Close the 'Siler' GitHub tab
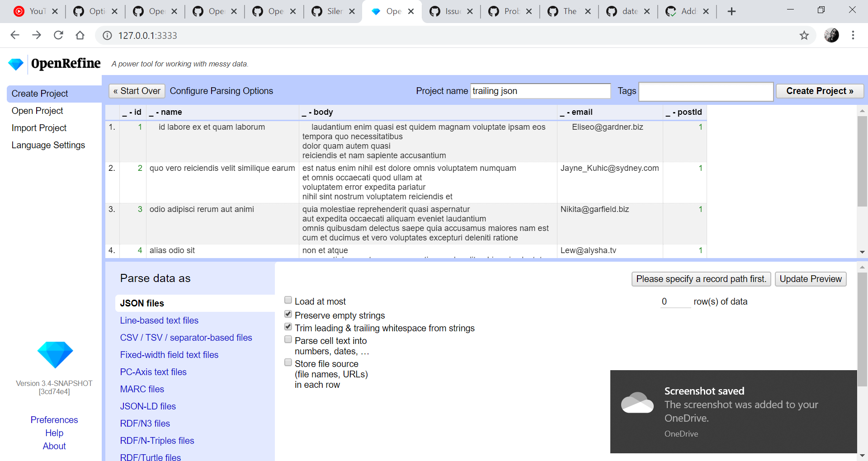The image size is (868, 461). (352, 11)
